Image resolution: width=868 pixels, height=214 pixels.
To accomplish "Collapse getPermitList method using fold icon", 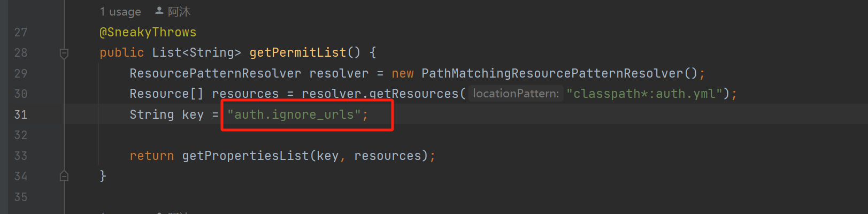I will (x=64, y=53).
